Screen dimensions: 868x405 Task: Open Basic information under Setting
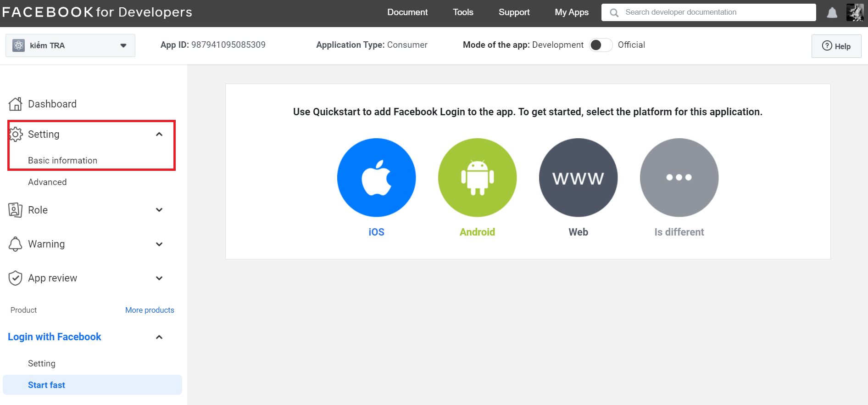[62, 160]
